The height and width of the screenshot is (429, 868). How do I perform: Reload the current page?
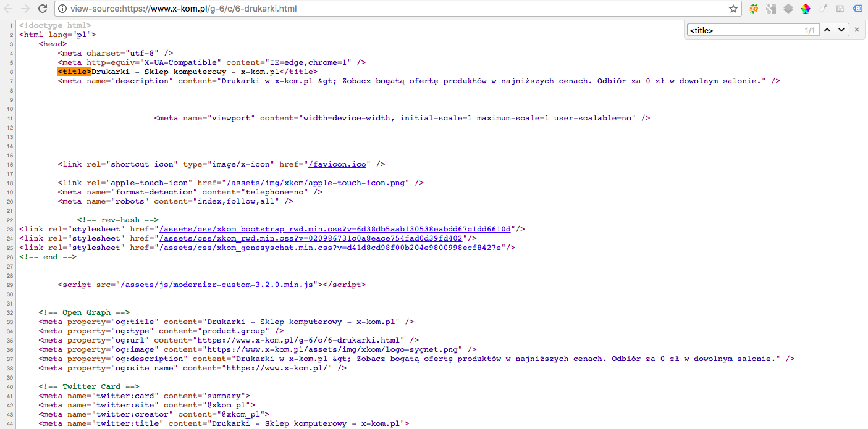click(43, 9)
